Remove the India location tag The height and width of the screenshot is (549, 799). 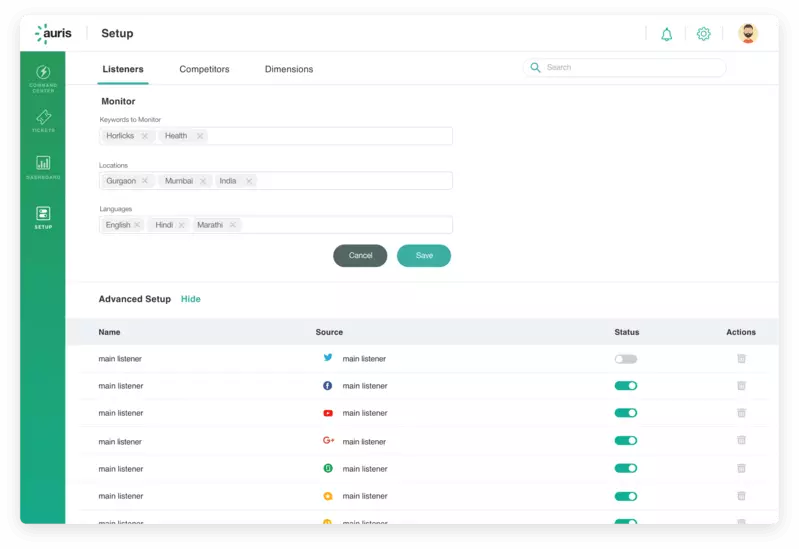point(249,181)
